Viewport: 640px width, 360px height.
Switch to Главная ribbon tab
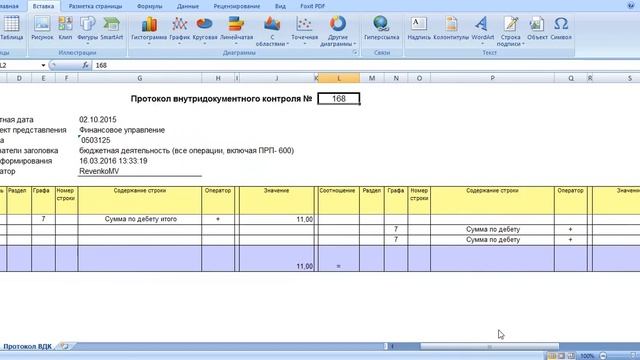pos(9,6)
